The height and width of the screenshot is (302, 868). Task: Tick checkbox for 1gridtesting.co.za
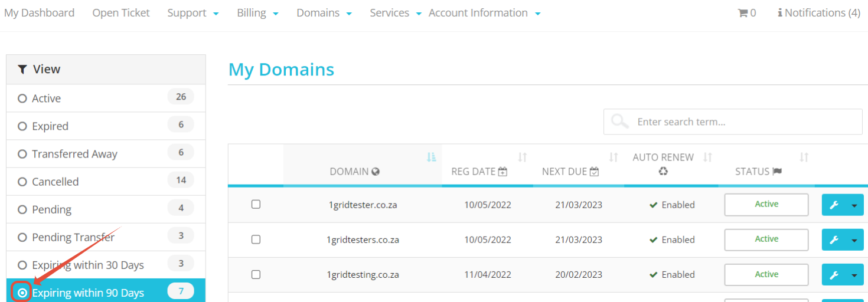pyautogui.click(x=256, y=274)
